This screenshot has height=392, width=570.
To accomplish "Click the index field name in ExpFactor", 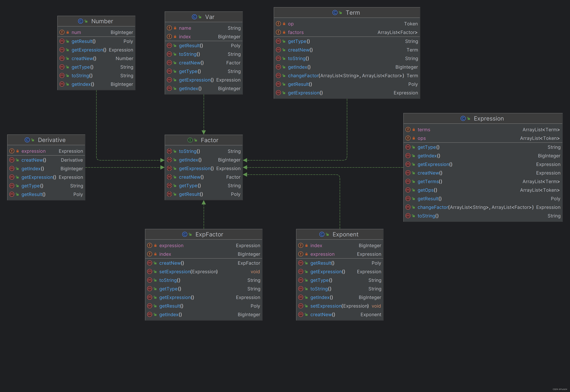I will 165,254.
